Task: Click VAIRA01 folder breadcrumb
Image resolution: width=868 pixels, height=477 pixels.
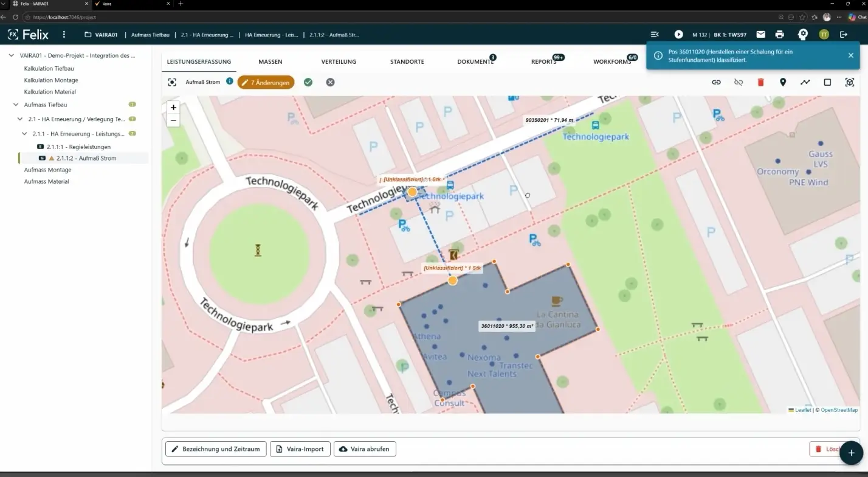Action: point(101,35)
